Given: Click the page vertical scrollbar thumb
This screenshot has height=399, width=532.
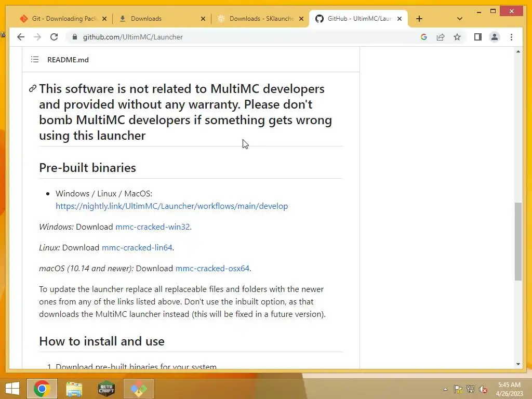Looking at the screenshot, I should point(518,241).
